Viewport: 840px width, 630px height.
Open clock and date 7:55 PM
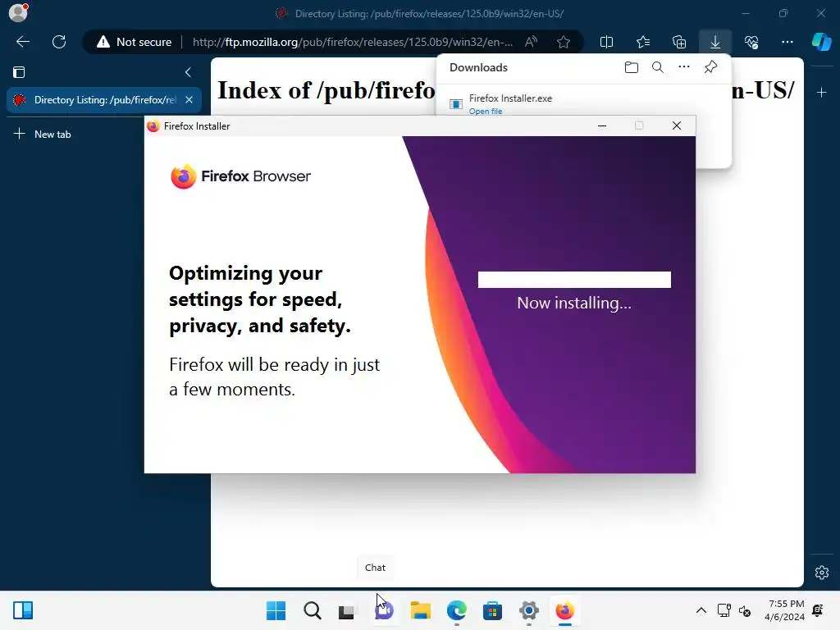[785, 610]
